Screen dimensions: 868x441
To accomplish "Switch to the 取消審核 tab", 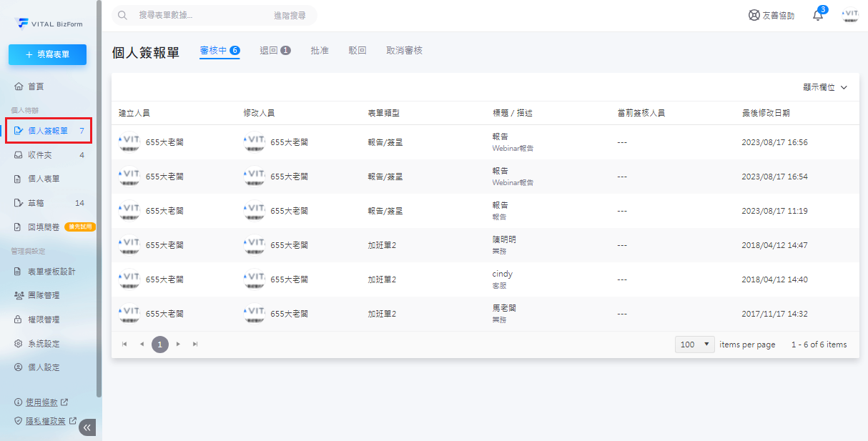I will click(x=404, y=51).
